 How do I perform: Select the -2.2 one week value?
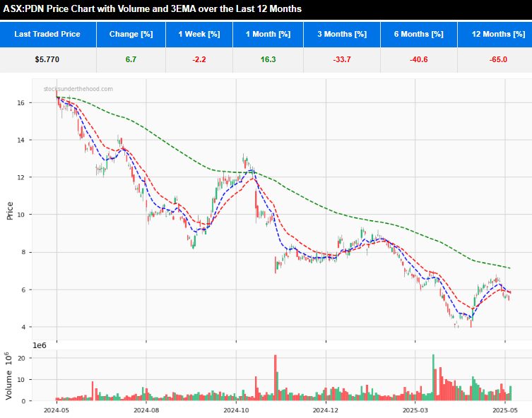pos(199,60)
